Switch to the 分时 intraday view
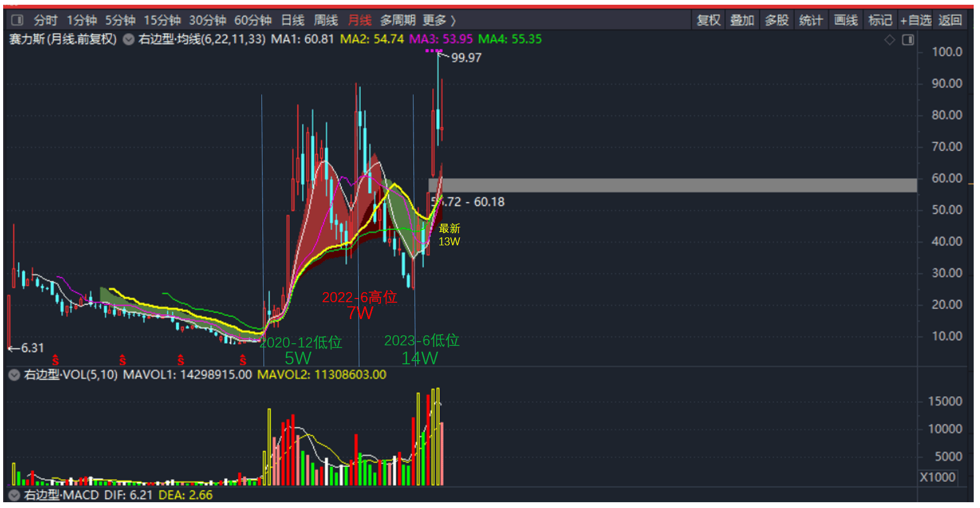This screenshot has width=980, height=508. point(45,20)
